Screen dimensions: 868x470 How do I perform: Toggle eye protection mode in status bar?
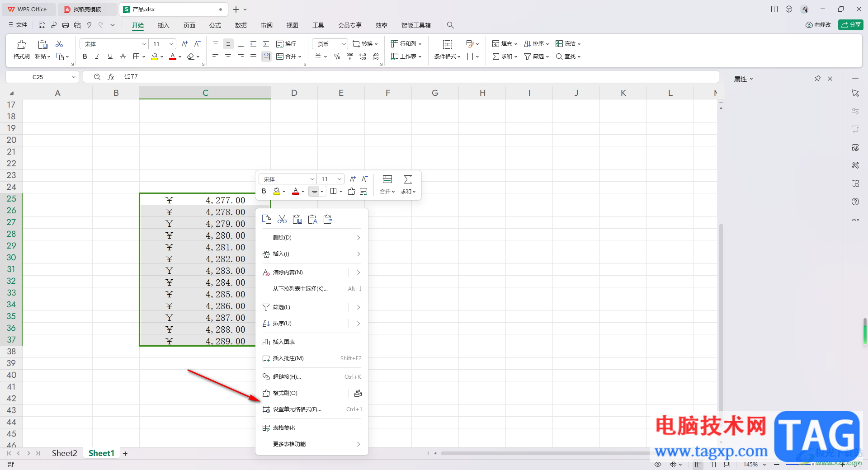(x=658, y=465)
